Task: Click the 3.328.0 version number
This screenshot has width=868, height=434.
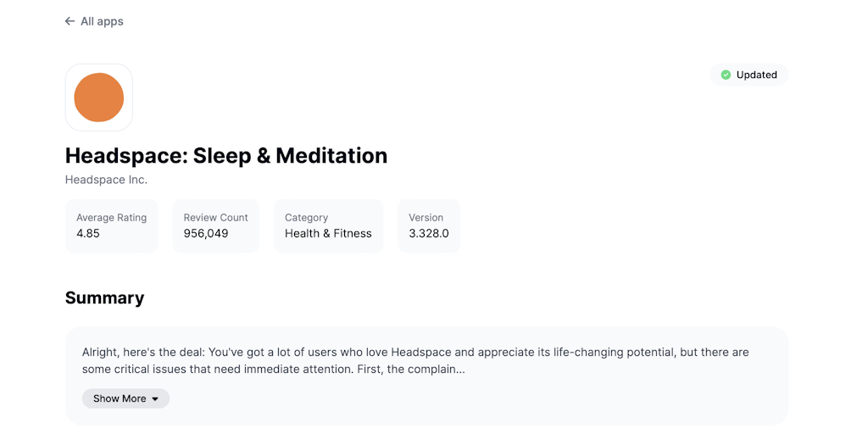Action: (429, 233)
